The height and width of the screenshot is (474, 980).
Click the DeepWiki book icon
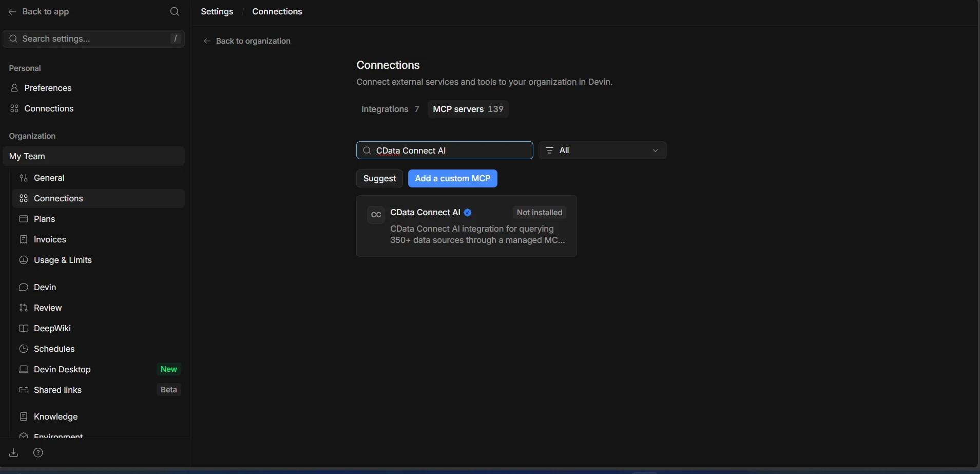tap(24, 328)
